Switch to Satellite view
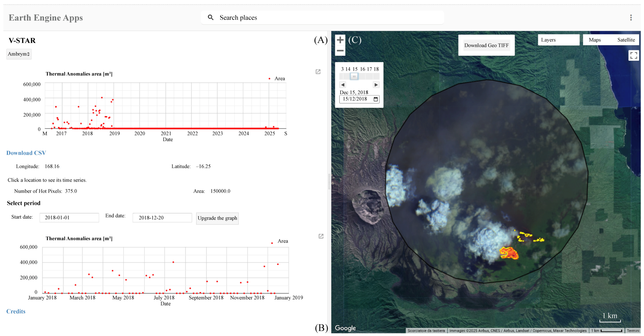 (626, 40)
